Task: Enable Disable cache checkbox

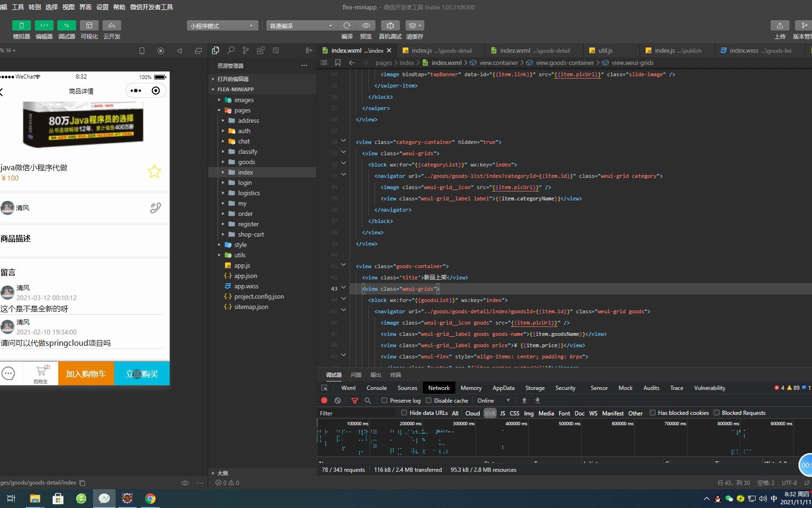Action: coord(429,400)
